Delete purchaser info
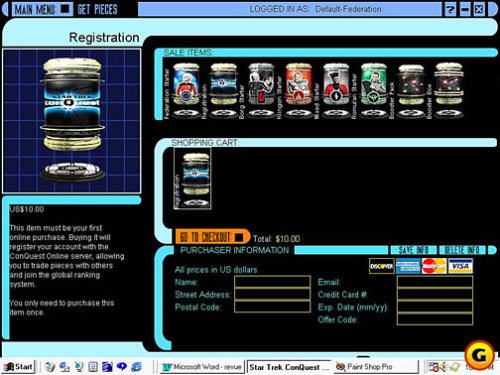The image size is (500, 375). (462, 250)
